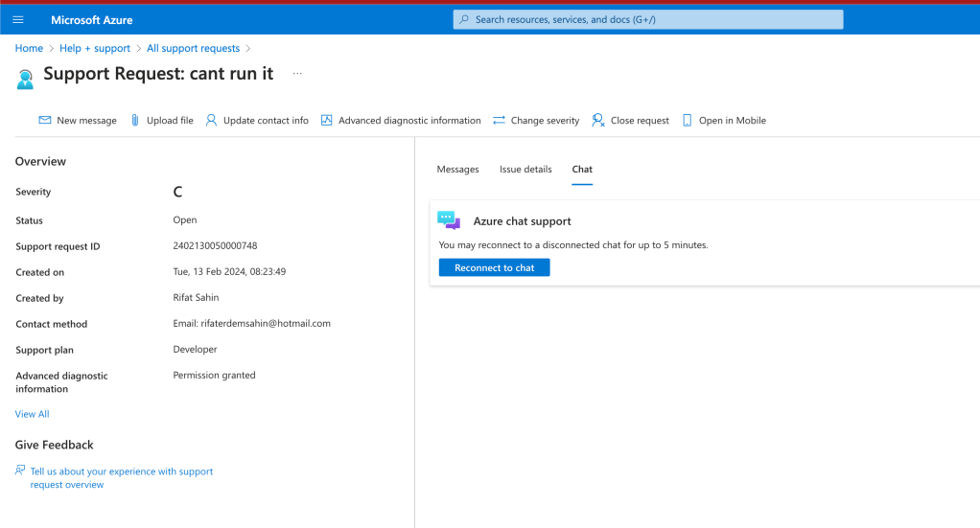Click the status value Open

[185, 220]
